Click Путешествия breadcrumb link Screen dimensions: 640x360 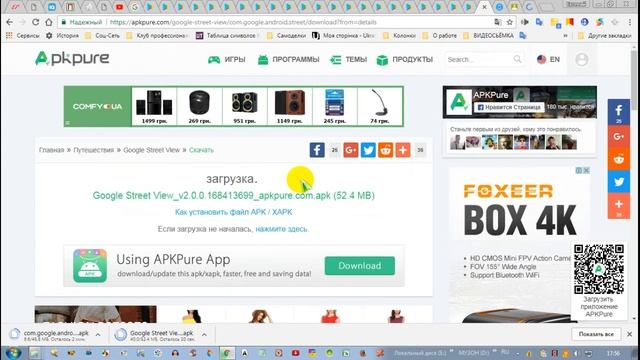93,150
